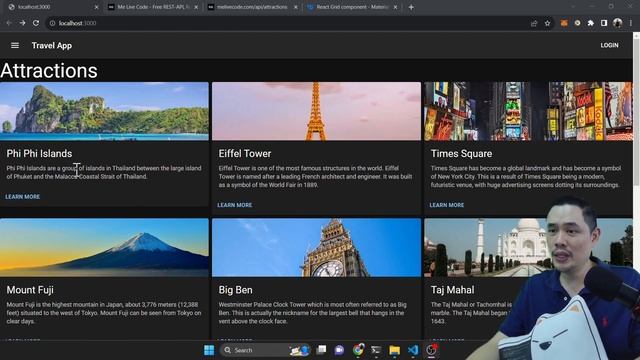Open OBS Studio from the taskbar
Viewport: 640px width, 360px height.
tap(431, 350)
